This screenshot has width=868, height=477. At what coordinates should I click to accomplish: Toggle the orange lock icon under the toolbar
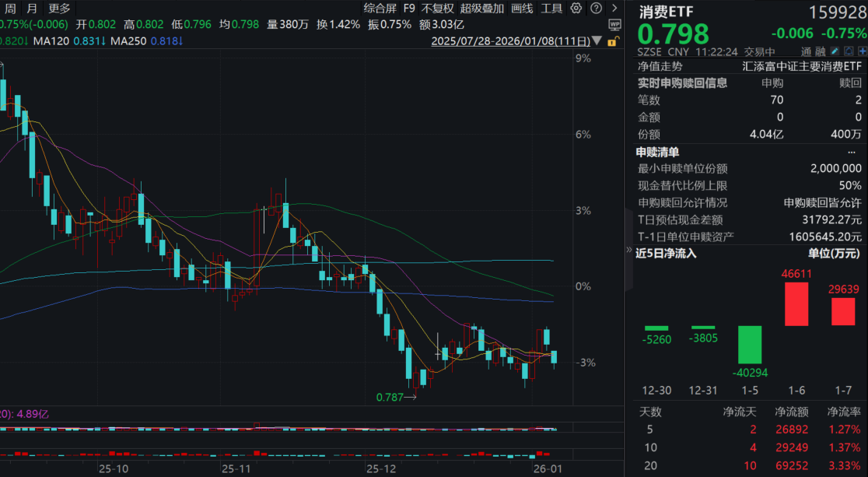(x=613, y=41)
